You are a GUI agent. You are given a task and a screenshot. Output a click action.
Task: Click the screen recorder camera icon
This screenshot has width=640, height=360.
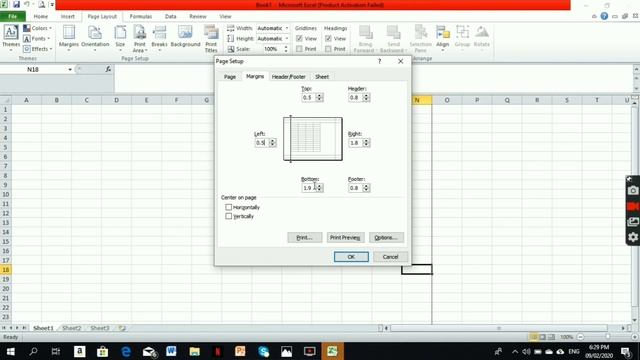[x=633, y=191]
